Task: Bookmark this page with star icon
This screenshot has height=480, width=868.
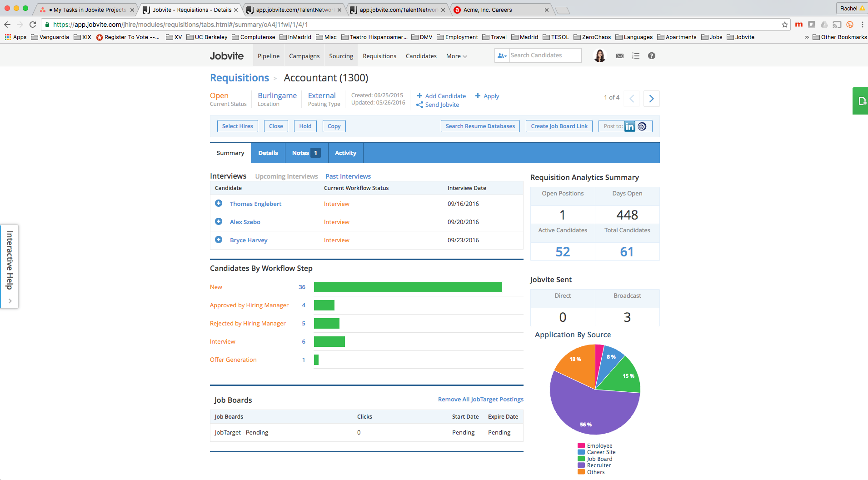Action: point(784,25)
